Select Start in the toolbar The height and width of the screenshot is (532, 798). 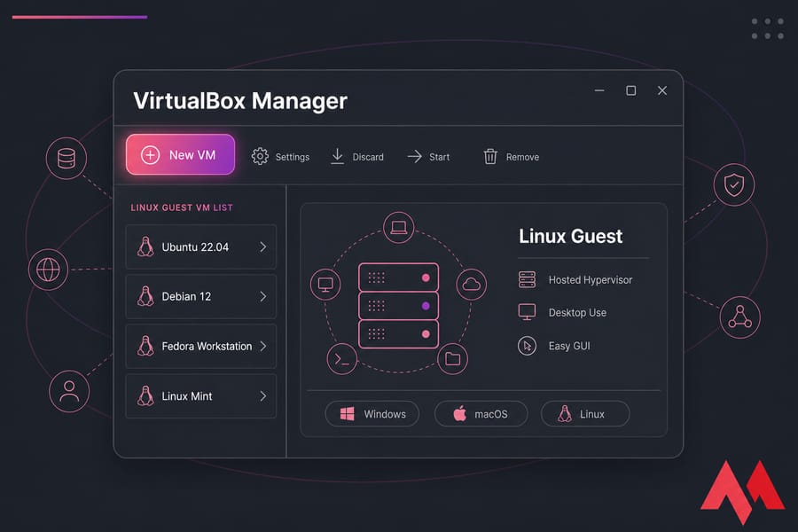439,157
